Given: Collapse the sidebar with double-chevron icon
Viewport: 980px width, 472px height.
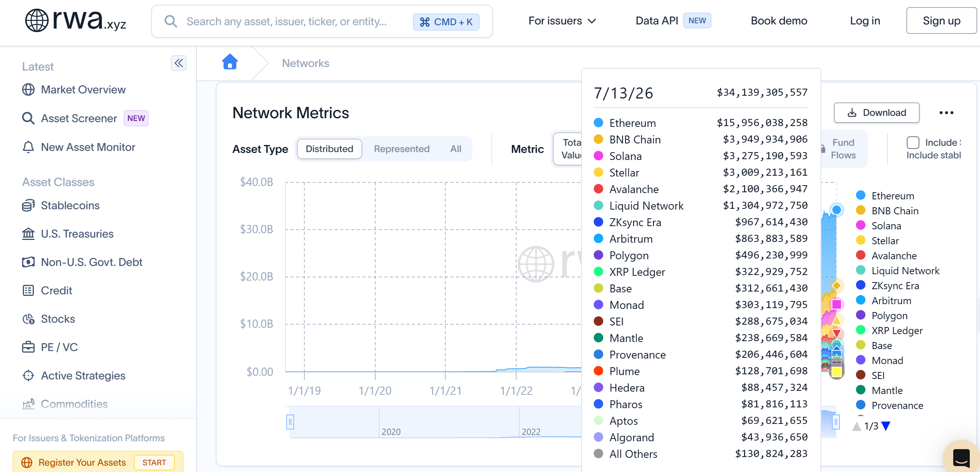Looking at the screenshot, I should pyautogui.click(x=179, y=63).
